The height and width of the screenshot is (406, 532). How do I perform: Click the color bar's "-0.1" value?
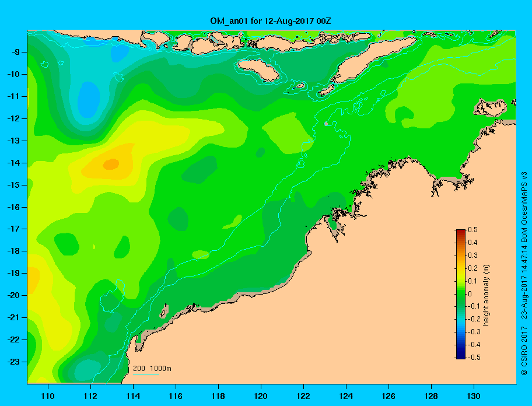(474, 306)
